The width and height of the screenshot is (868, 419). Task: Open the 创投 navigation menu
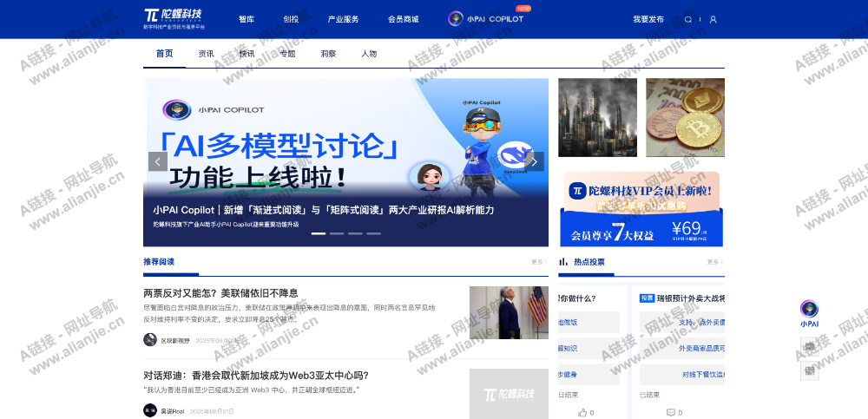coord(291,19)
